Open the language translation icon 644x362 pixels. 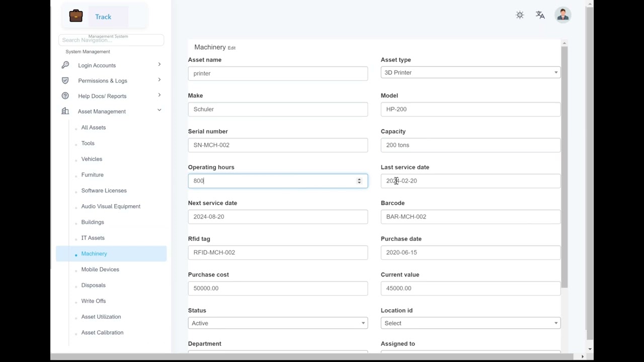coord(540,15)
